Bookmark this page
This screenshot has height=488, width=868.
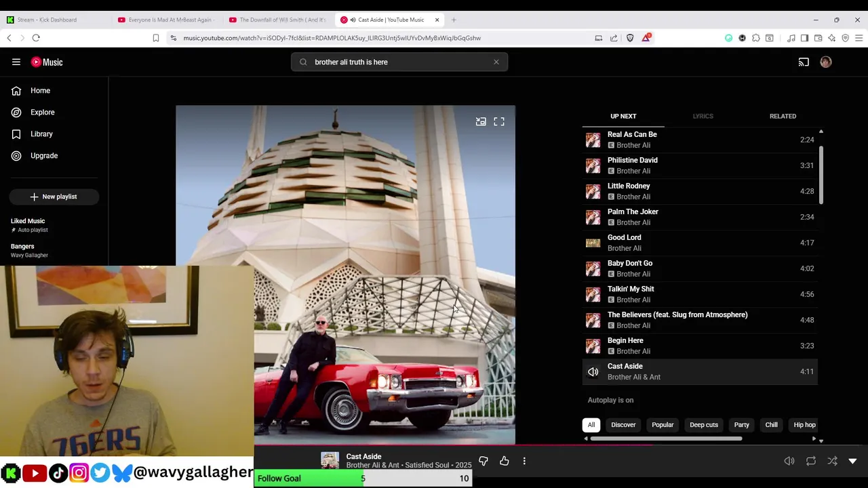tap(156, 38)
